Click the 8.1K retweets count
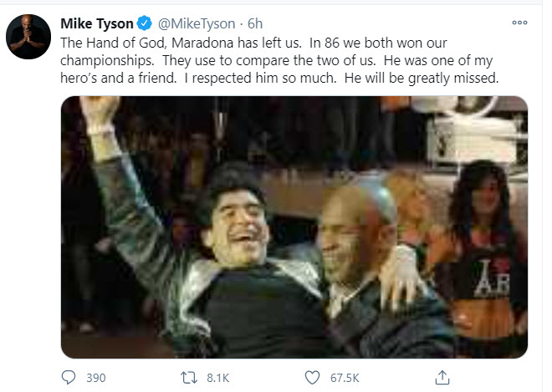Viewport: 552px width, 392px height. 218,378
